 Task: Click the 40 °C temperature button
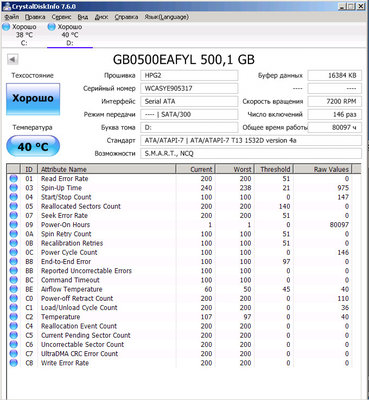tap(33, 146)
